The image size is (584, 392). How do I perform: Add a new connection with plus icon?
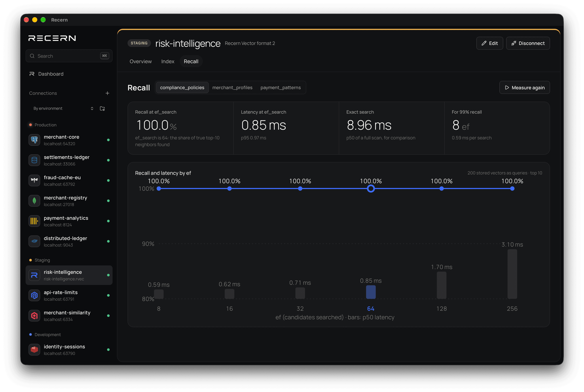[107, 93]
